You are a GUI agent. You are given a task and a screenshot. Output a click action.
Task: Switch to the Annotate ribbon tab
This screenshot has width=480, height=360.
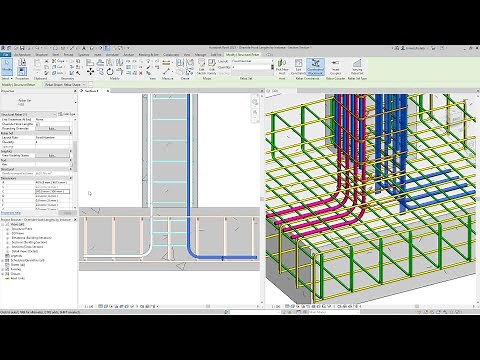tap(112, 55)
